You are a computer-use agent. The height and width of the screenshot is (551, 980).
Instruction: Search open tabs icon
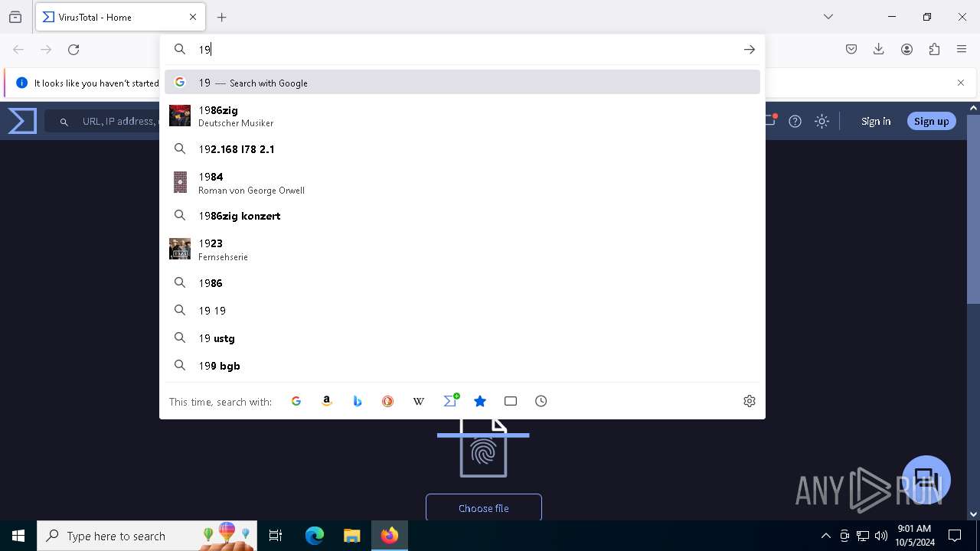(x=511, y=401)
